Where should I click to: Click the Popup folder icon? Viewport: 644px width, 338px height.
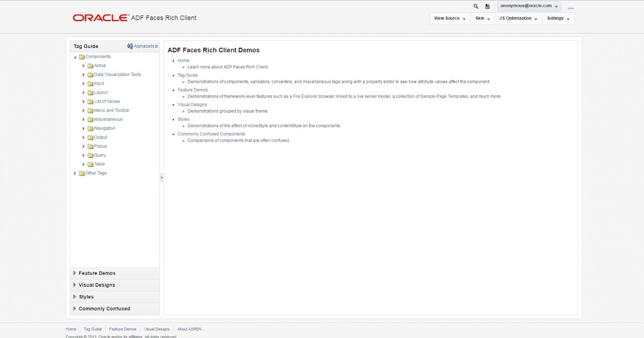tap(90, 146)
